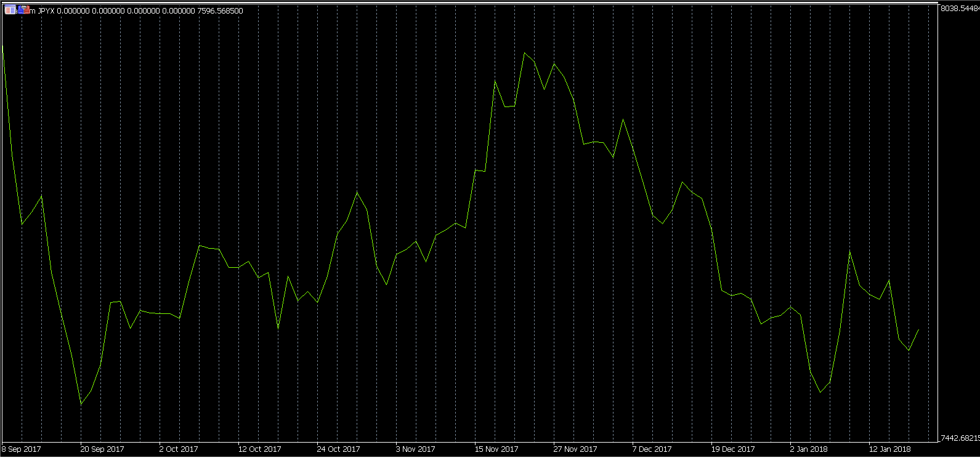
Task: Select the 15 Nov 2017 time marker
Action: (x=496, y=449)
